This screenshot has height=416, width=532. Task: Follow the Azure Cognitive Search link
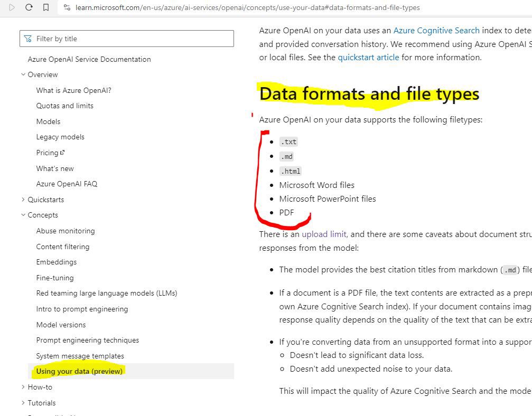click(436, 31)
